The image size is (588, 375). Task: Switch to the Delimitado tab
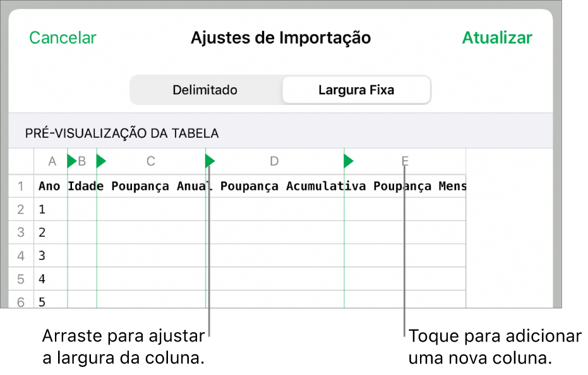(204, 90)
